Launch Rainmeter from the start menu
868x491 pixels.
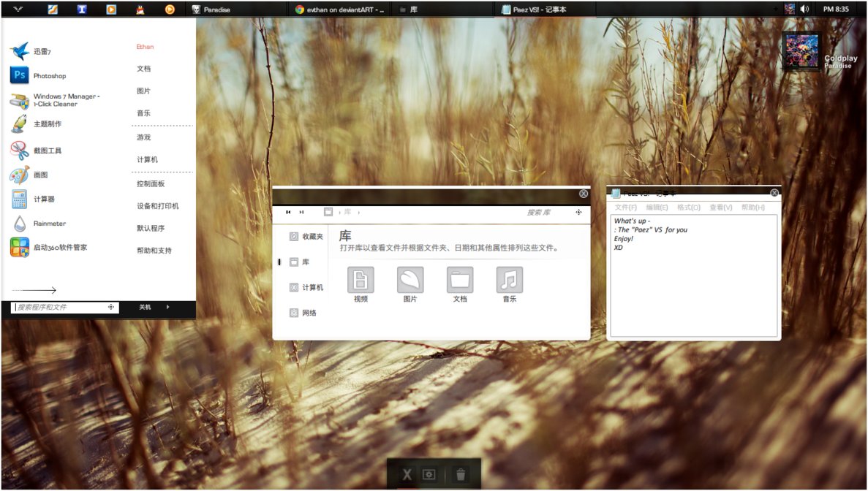click(48, 224)
